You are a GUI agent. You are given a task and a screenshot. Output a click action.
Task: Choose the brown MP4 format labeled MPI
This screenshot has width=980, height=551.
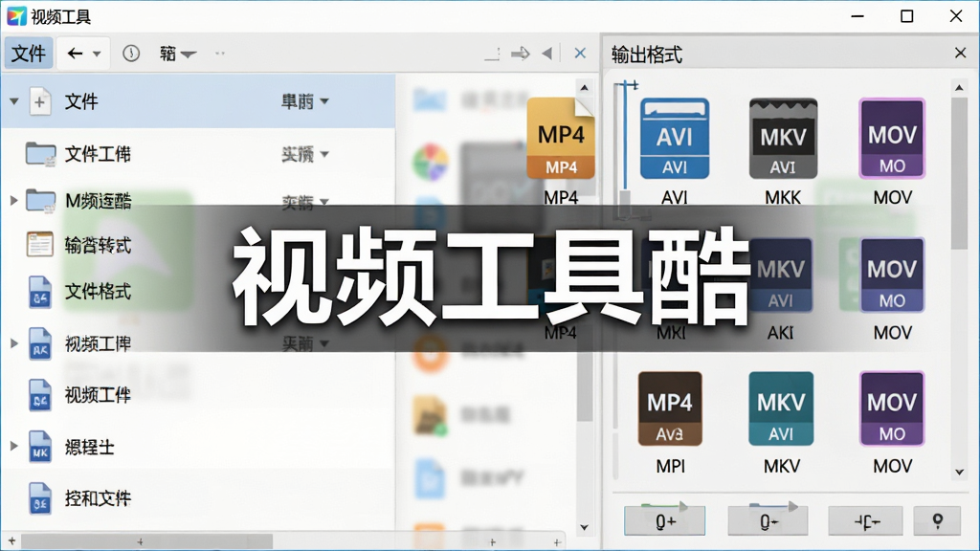pos(670,408)
